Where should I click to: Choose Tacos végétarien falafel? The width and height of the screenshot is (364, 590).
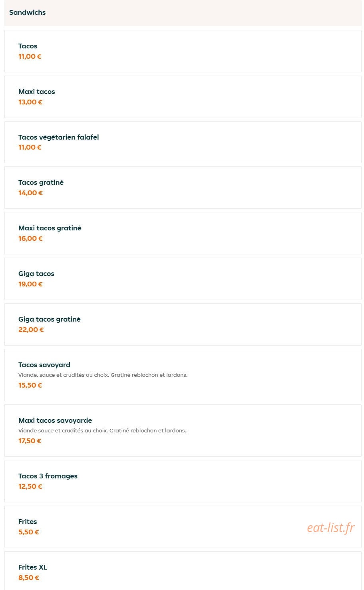coord(183,142)
